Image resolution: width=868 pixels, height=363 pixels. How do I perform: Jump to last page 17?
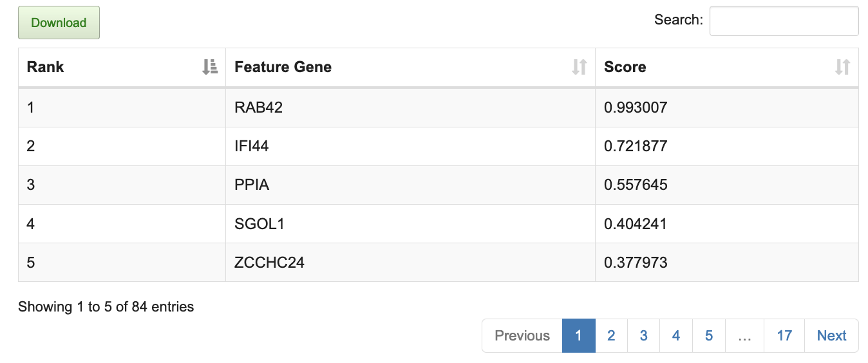click(784, 335)
